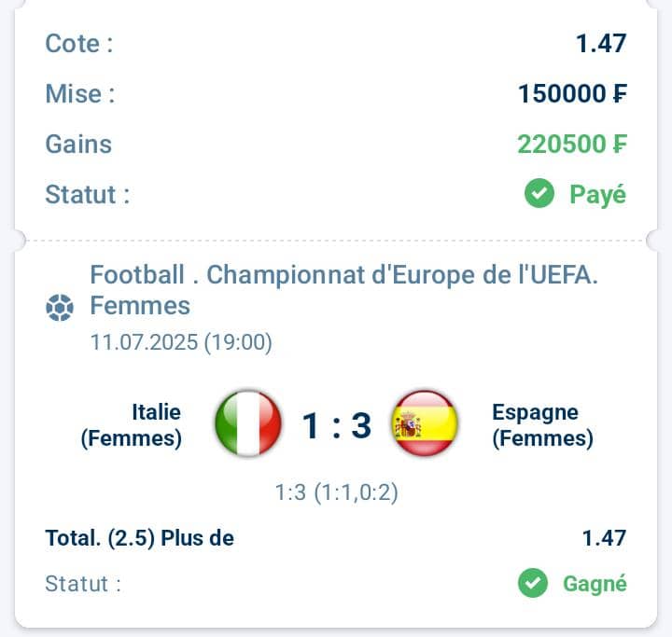The image size is (672, 637).
Task: Select the Payé status text
Action: tap(598, 195)
